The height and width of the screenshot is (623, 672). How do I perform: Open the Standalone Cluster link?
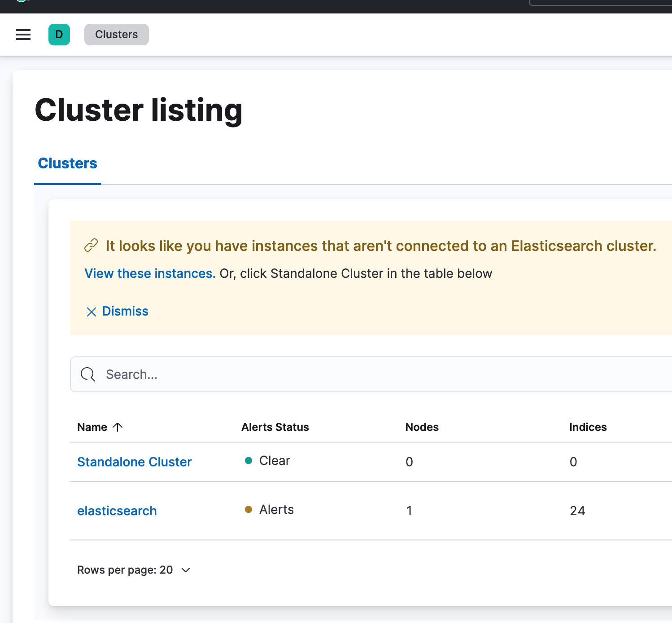click(134, 462)
